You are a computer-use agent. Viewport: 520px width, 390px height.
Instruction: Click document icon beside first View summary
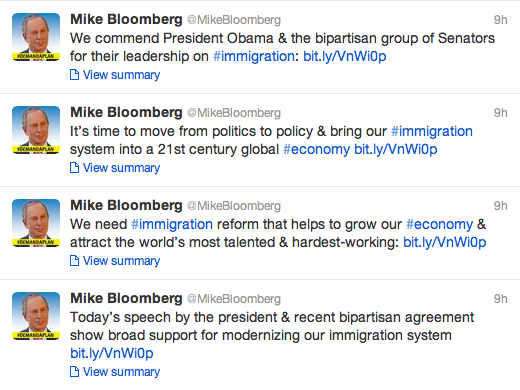(x=74, y=75)
